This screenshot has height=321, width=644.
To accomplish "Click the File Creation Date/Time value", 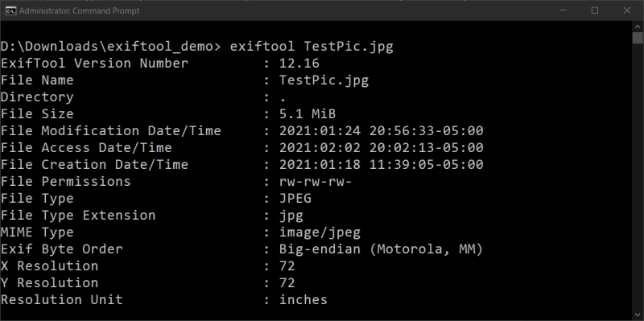I will [x=381, y=165].
